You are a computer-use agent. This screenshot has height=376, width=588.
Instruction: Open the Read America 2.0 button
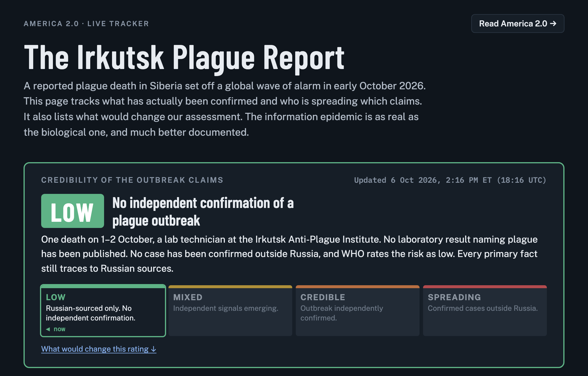(x=517, y=23)
